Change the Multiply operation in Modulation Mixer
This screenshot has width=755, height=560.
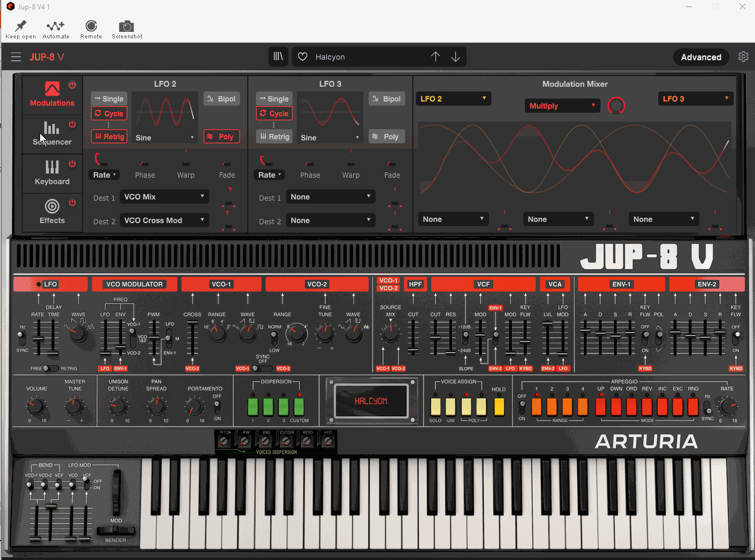tap(562, 105)
